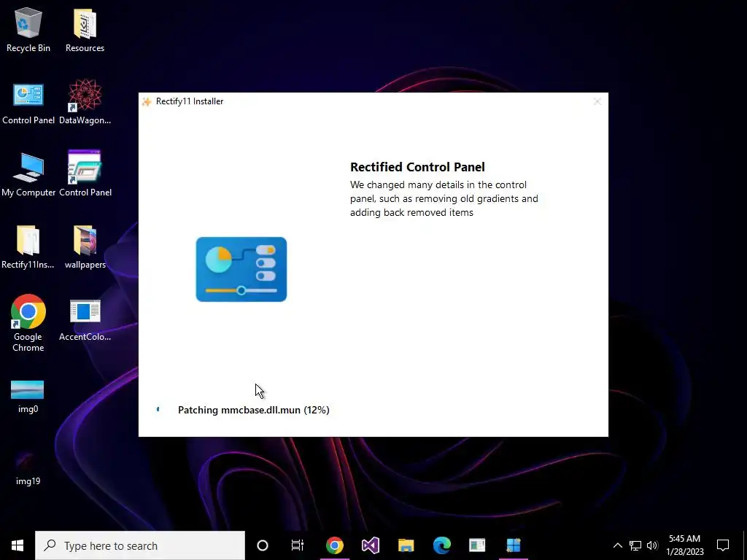Launch Microsoft Edge from the taskbar
Image resolution: width=747 pixels, height=560 pixels.
coord(441,545)
